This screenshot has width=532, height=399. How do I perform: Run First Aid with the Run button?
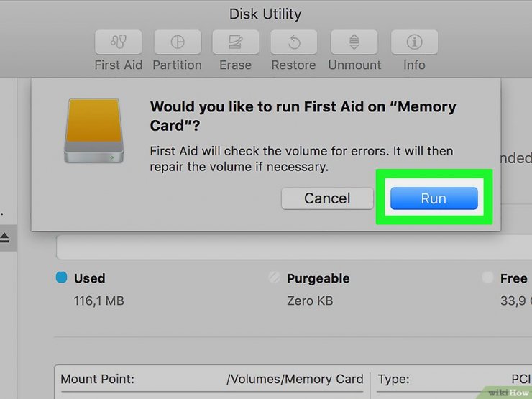[x=434, y=198]
